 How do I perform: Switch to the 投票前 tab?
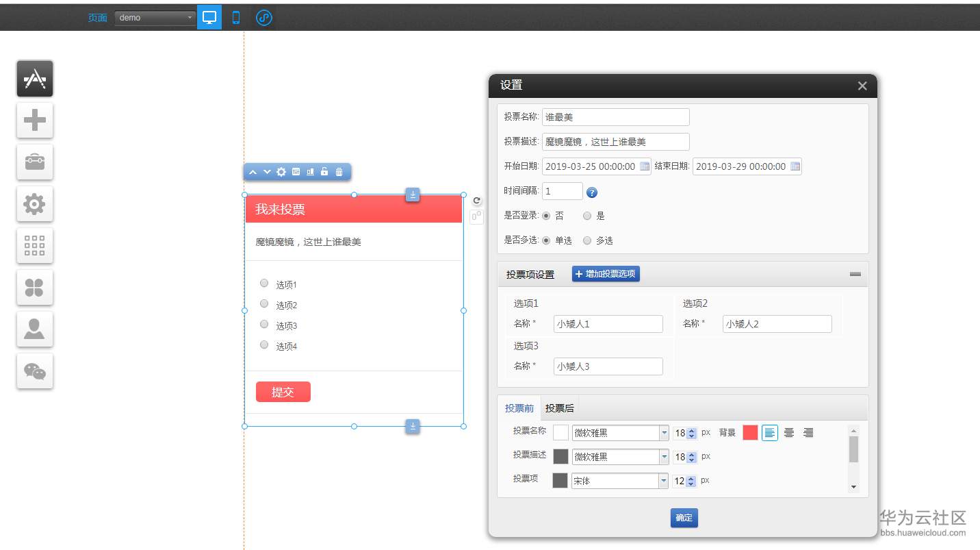[x=519, y=408]
